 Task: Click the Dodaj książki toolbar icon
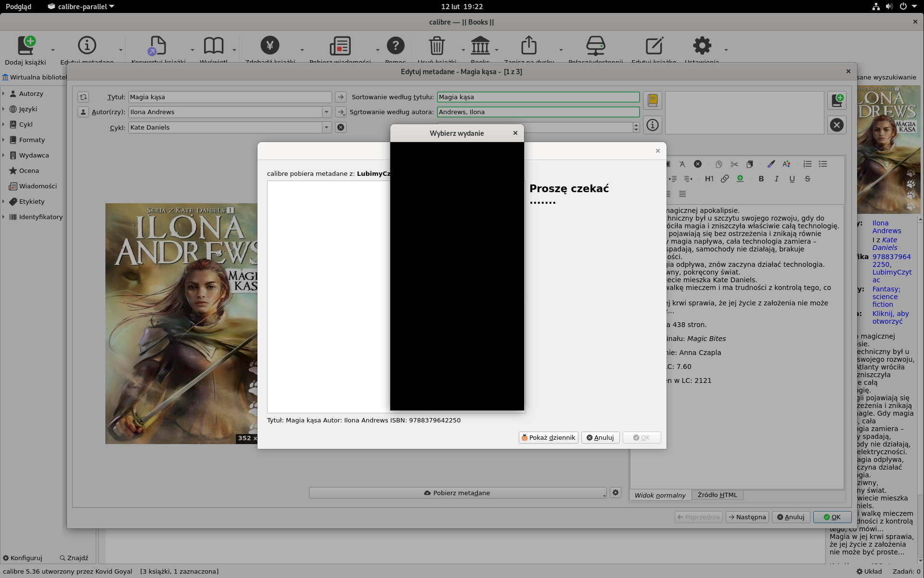click(x=26, y=46)
